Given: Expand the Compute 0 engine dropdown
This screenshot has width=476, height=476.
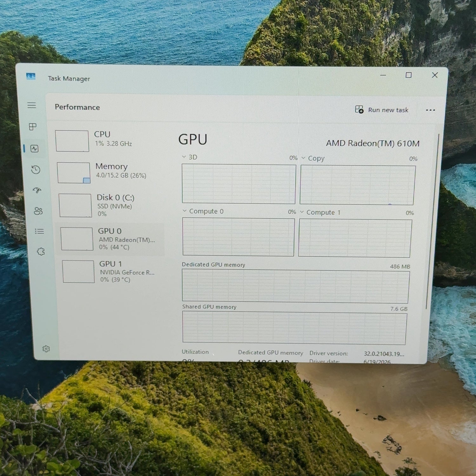Looking at the screenshot, I should [x=203, y=211].
